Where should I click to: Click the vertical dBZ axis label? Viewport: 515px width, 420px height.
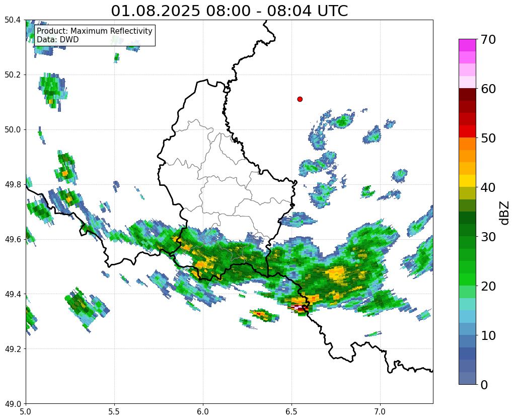click(x=505, y=213)
